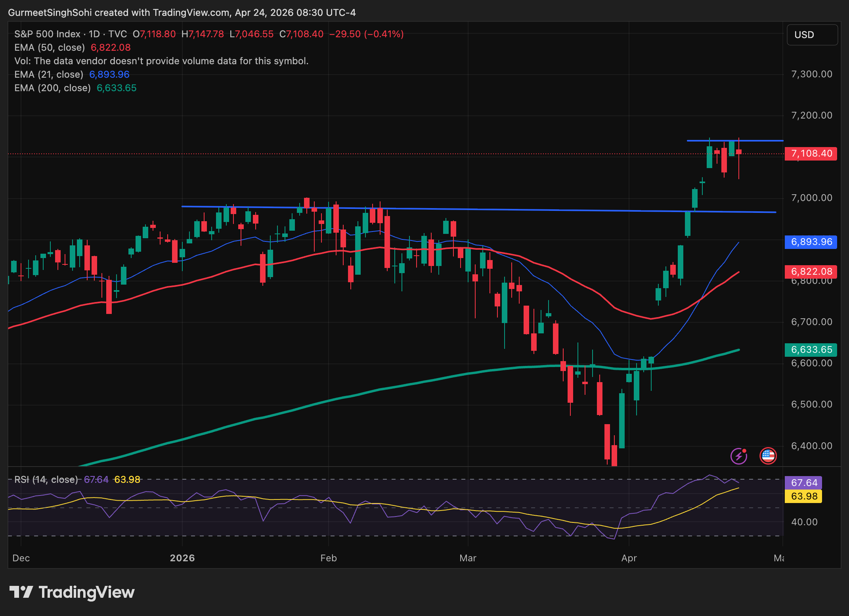Image resolution: width=849 pixels, height=616 pixels.
Task: Click the 6,500.00 price axis tick
Action: point(812,404)
